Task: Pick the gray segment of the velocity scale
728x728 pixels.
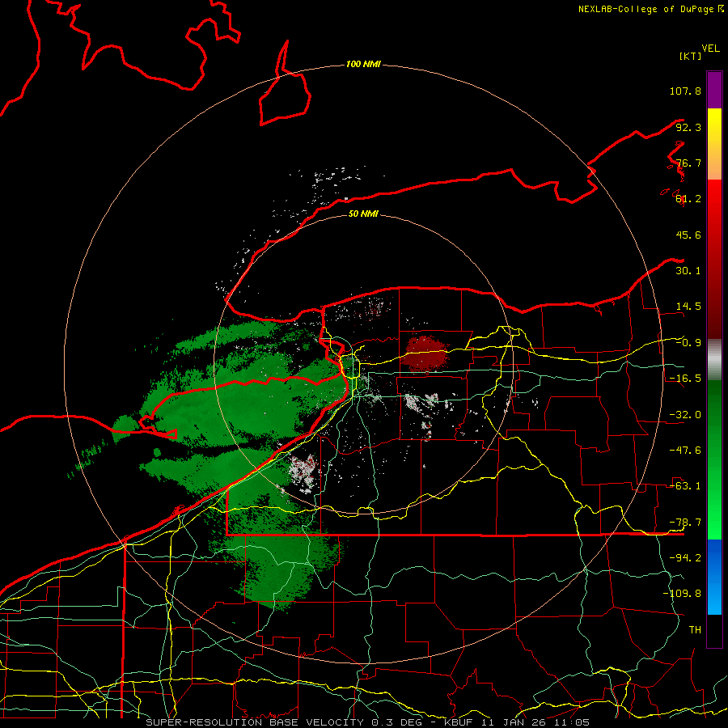Action: point(714,359)
